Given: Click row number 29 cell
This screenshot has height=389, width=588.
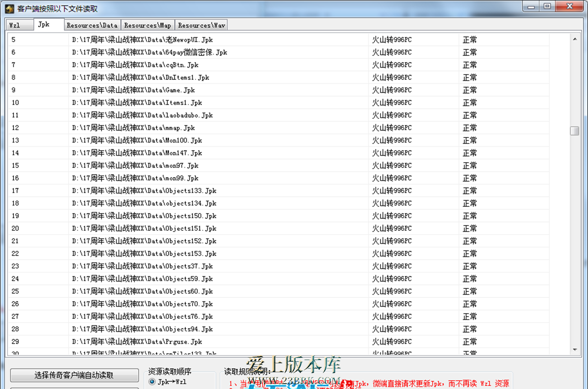Looking at the screenshot, I should pos(38,342).
